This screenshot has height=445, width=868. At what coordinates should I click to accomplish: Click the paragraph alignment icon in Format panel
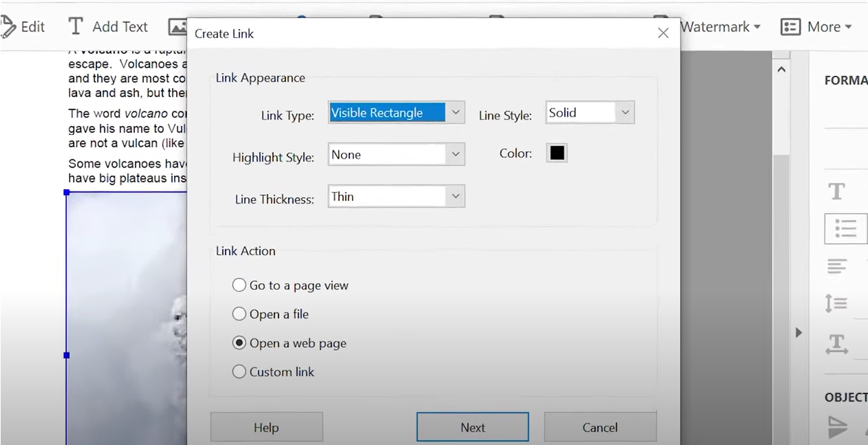click(836, 266)
